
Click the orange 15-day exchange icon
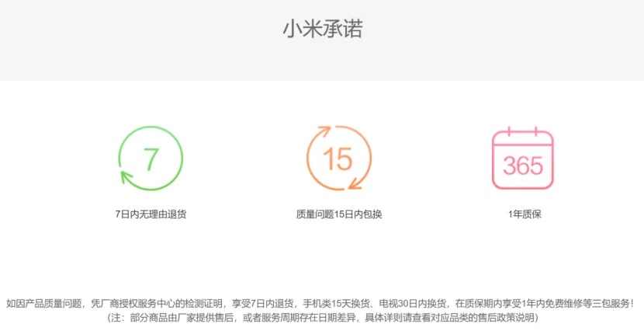[x=339, y=159]
